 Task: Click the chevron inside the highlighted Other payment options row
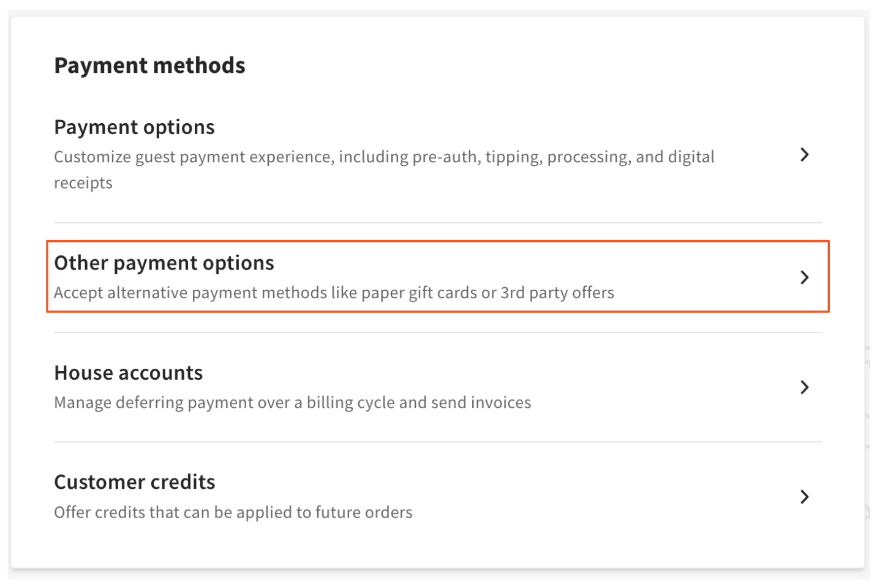[x=805, y=277]
